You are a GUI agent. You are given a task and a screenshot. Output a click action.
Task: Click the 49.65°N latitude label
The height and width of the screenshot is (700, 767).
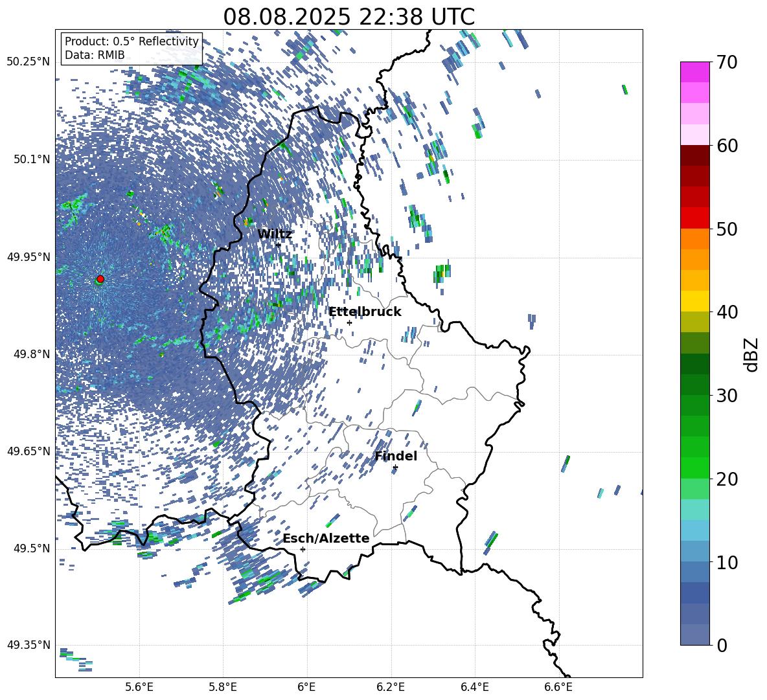coord(29,451)
